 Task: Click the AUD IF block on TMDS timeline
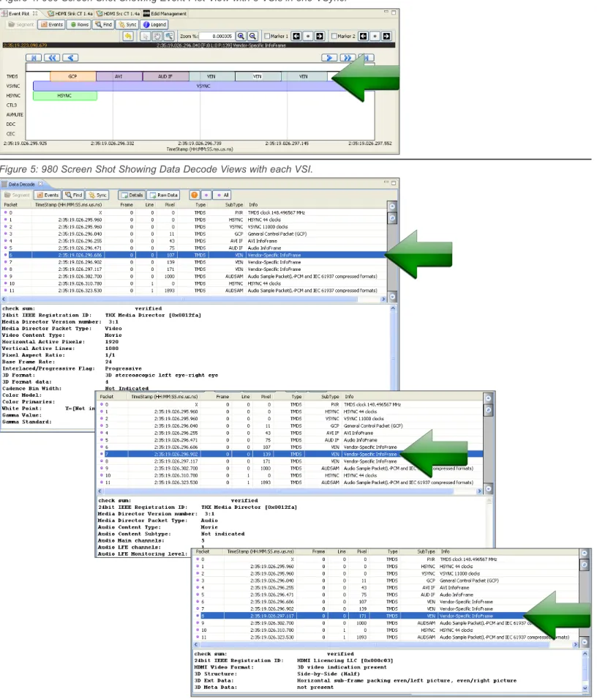[165, 76]
